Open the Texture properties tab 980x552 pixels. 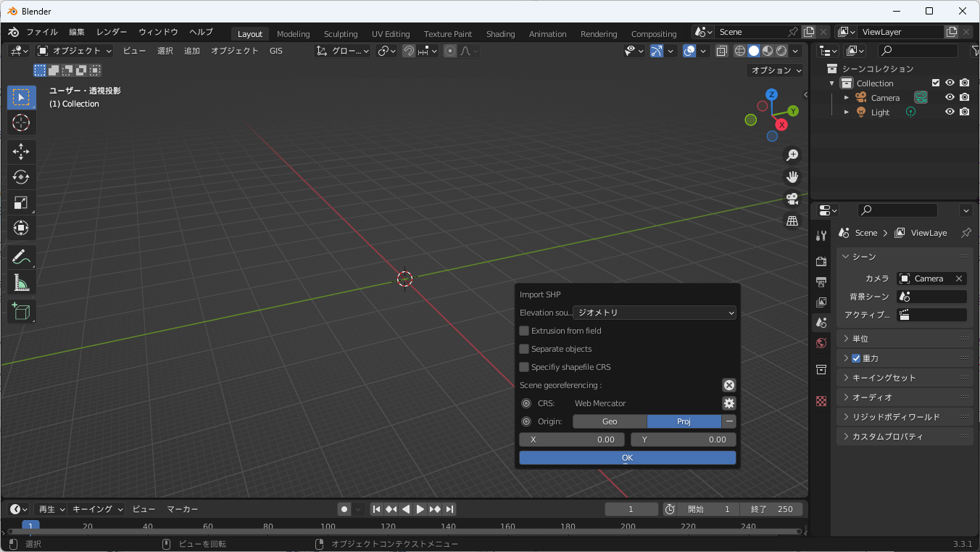(x=821, y=401)
